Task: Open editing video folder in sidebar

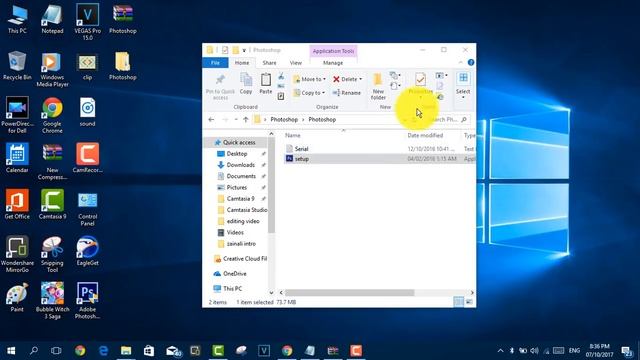Action: 243,221
